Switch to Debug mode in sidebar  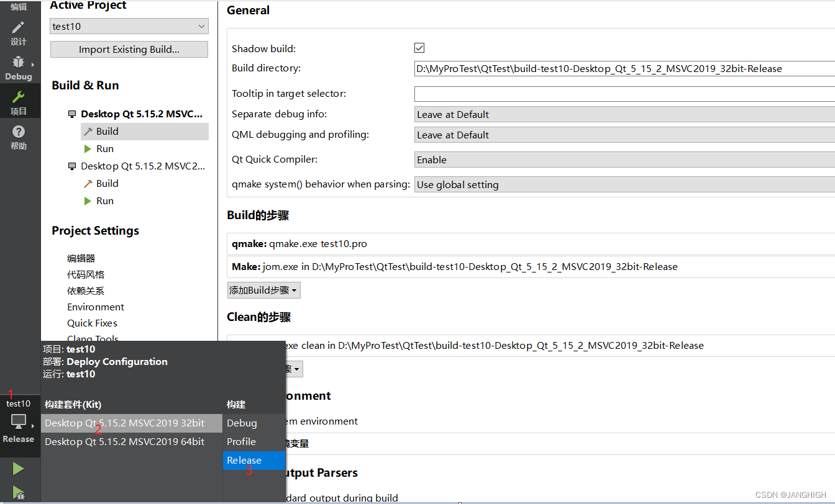19,68
